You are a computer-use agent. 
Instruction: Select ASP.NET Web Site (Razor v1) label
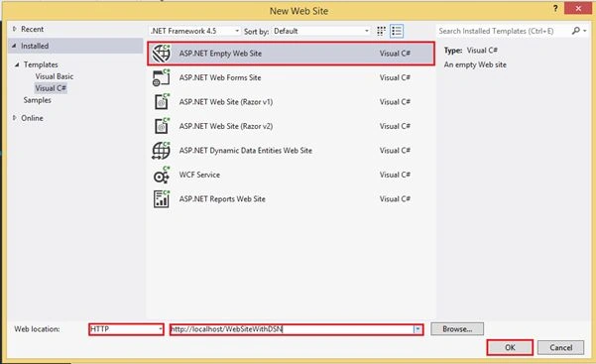226,102
